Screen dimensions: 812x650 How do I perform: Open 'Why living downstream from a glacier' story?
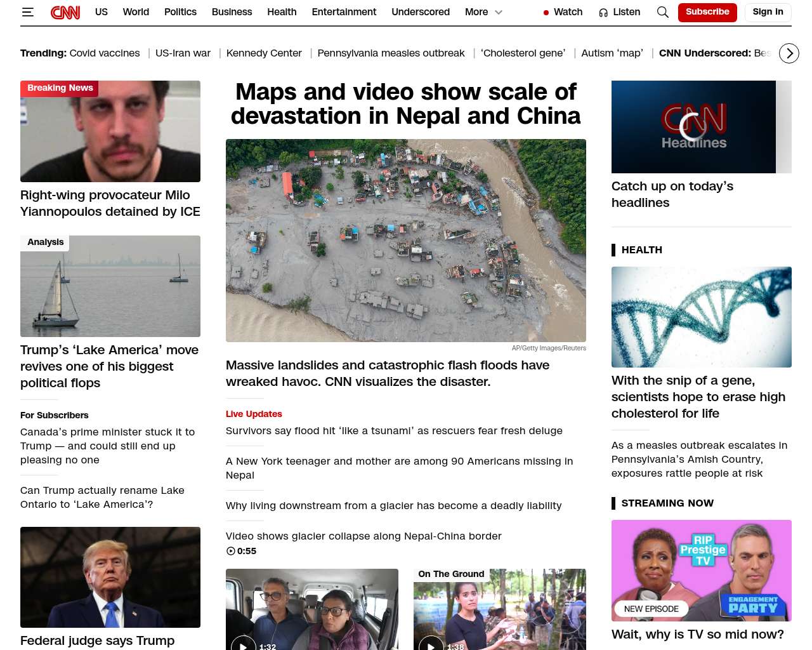pos(394,506)
